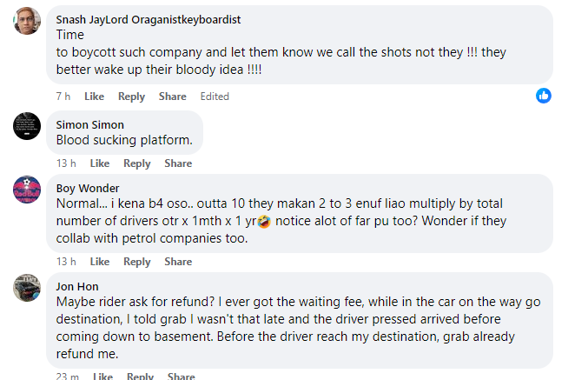Share the "Blood sucking platform" comment

(178, 163)
